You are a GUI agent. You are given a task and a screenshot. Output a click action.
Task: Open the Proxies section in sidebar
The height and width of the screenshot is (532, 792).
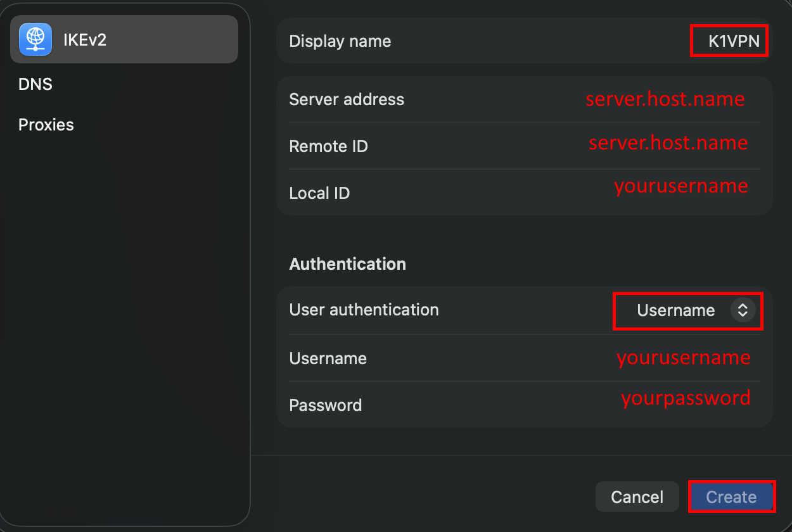tap(46, 125)
